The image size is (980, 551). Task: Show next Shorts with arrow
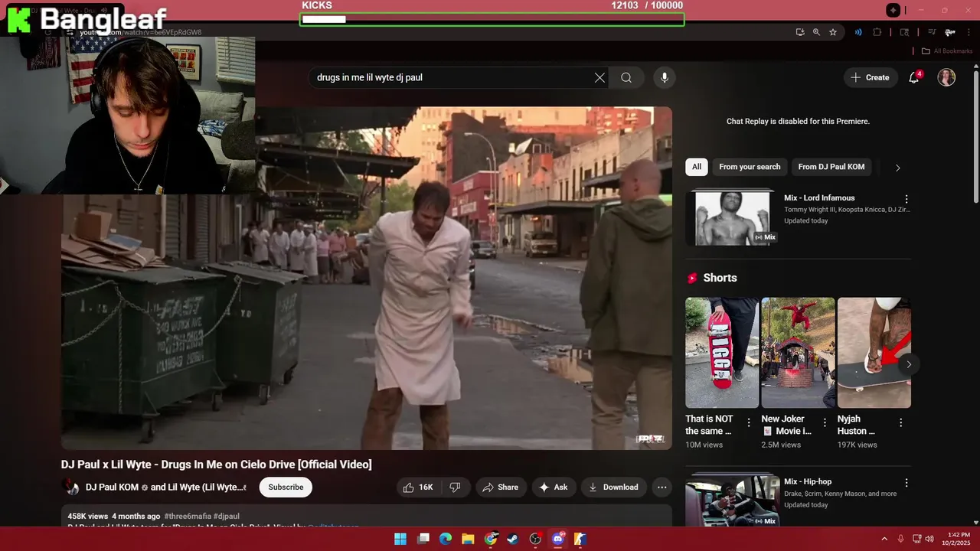(909, 364)
